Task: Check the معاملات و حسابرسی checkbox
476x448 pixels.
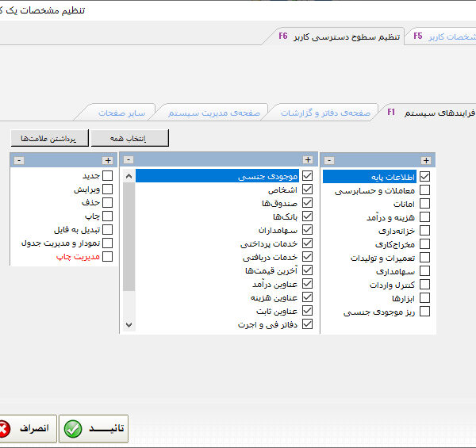Action: pos(424,190)
